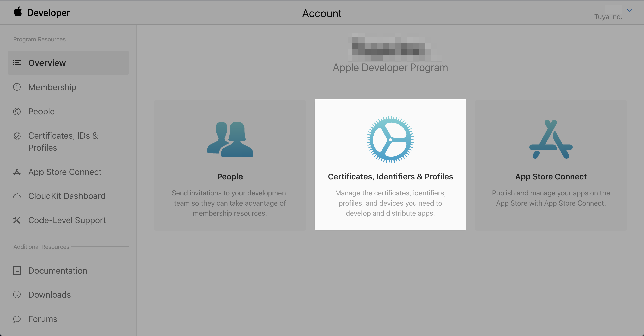This screenshot has width=644, height=336.
Task: Open People in the sidebar
Action: coord(41,111)
